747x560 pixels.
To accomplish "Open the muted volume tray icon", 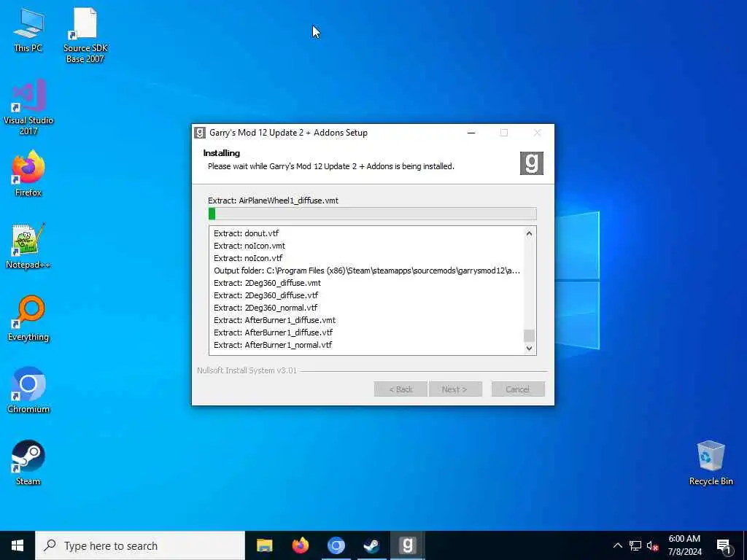I will pos(653,545).
